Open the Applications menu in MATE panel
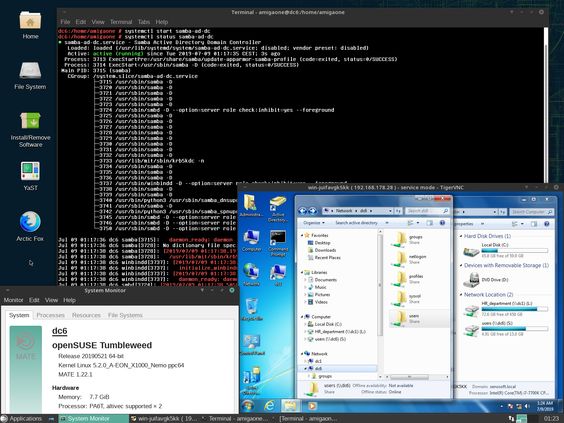The image size is (564, 423). [x=22, y=419]
